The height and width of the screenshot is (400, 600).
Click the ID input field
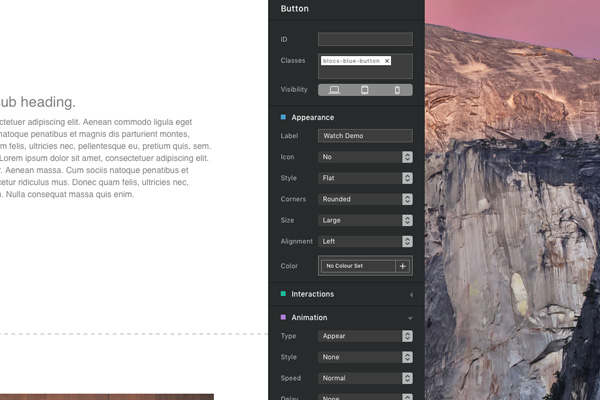click(x=365, y=39)
